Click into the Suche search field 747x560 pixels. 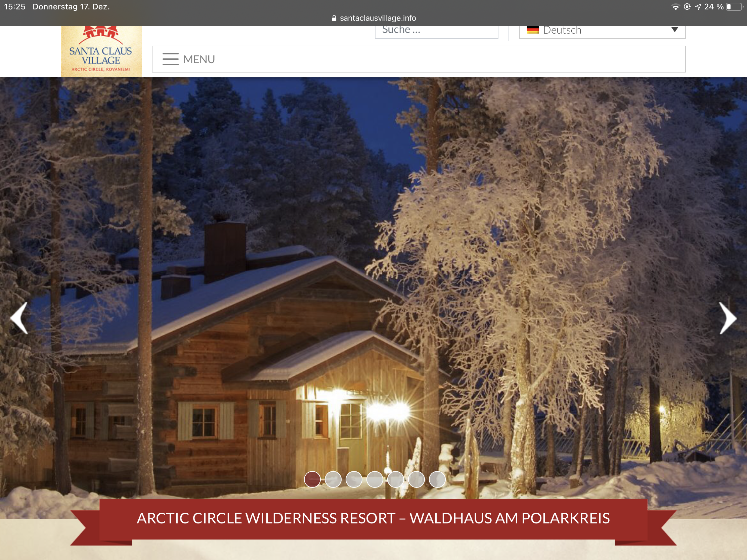(x=436, y=31)
